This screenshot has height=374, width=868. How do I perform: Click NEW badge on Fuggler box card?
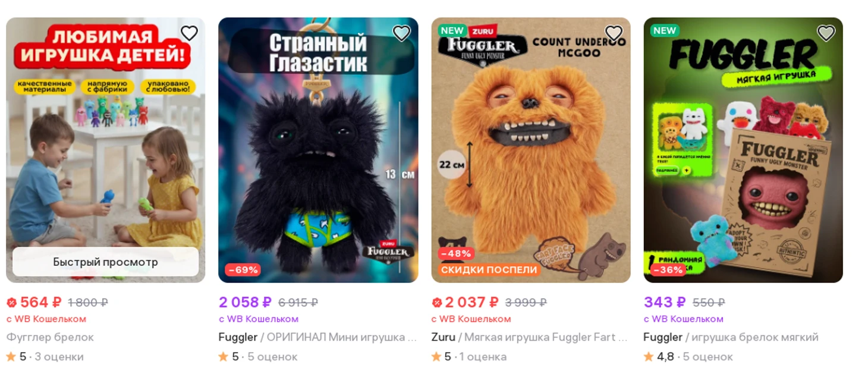pos(664,30)
